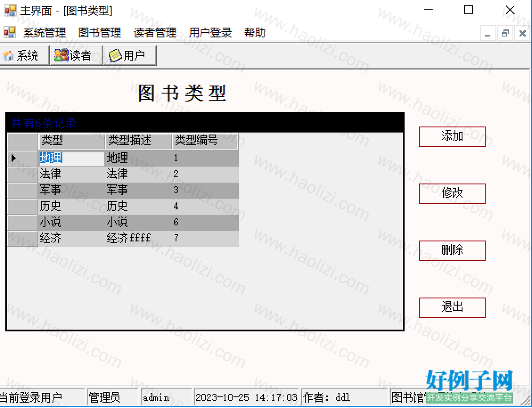The image size is (532, 408).
Task: Click the row header for 法律 row
Action: click(22, 174)
